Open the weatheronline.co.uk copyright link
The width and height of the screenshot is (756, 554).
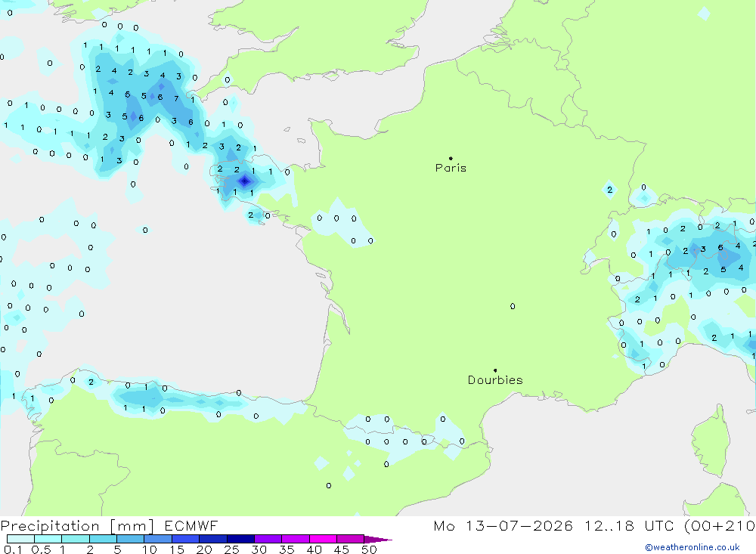click(692, 547)
